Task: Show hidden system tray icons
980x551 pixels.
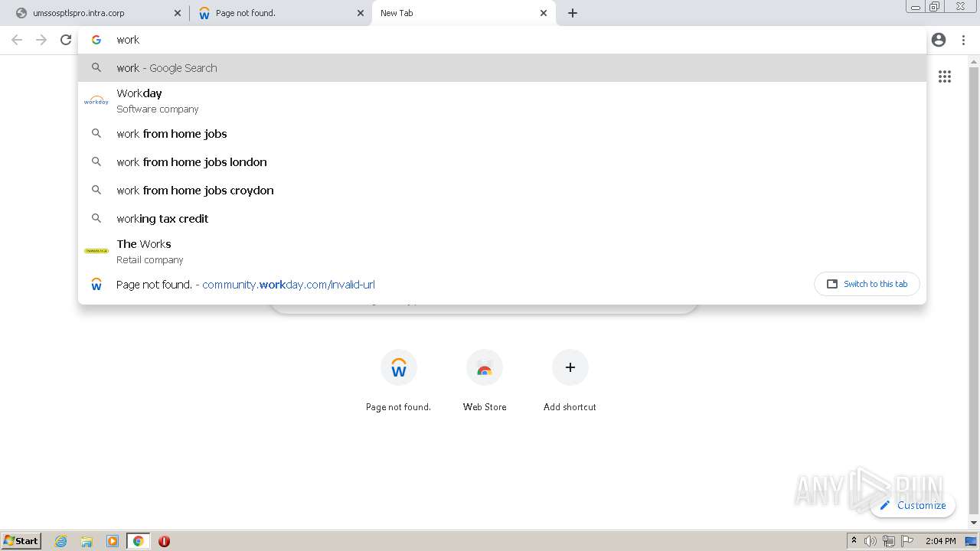Action: (x=854, y=540)
